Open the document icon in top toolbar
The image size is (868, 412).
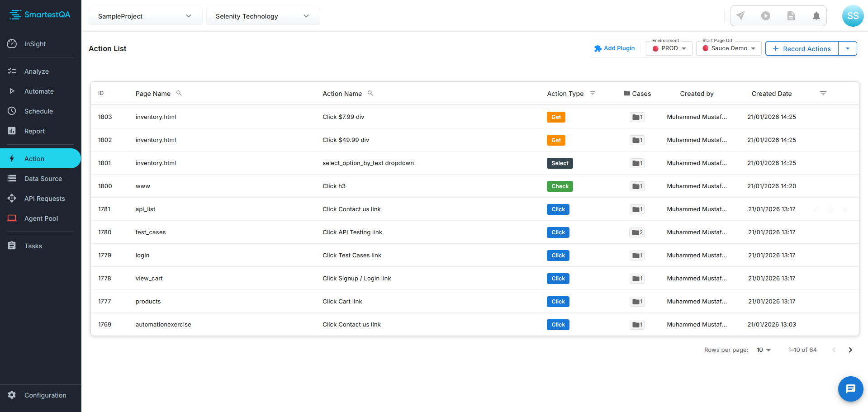coord(791,16)
